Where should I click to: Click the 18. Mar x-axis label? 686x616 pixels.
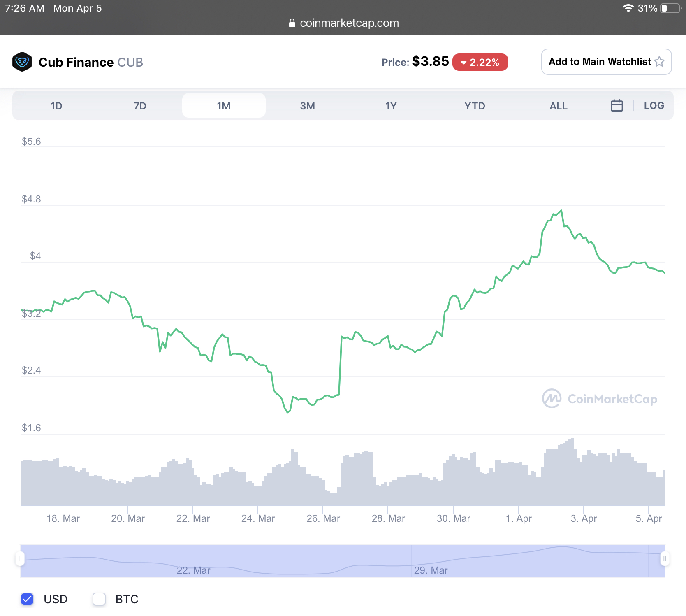click(x=63, y=518)
